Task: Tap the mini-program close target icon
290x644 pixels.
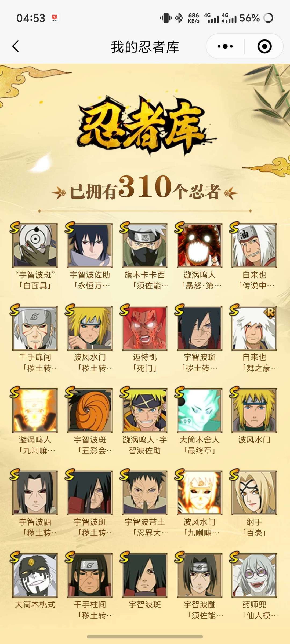Action: pyautogui.click(x=264, y=46)
